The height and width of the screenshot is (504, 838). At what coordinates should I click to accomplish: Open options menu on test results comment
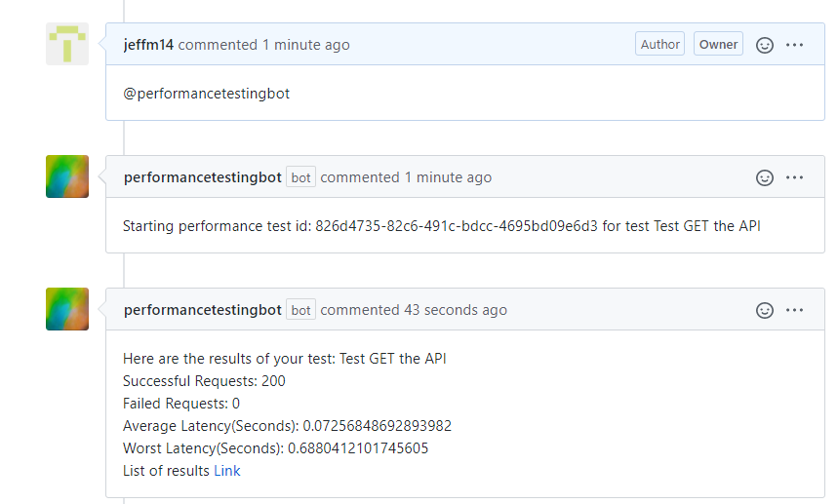point(794,310)
